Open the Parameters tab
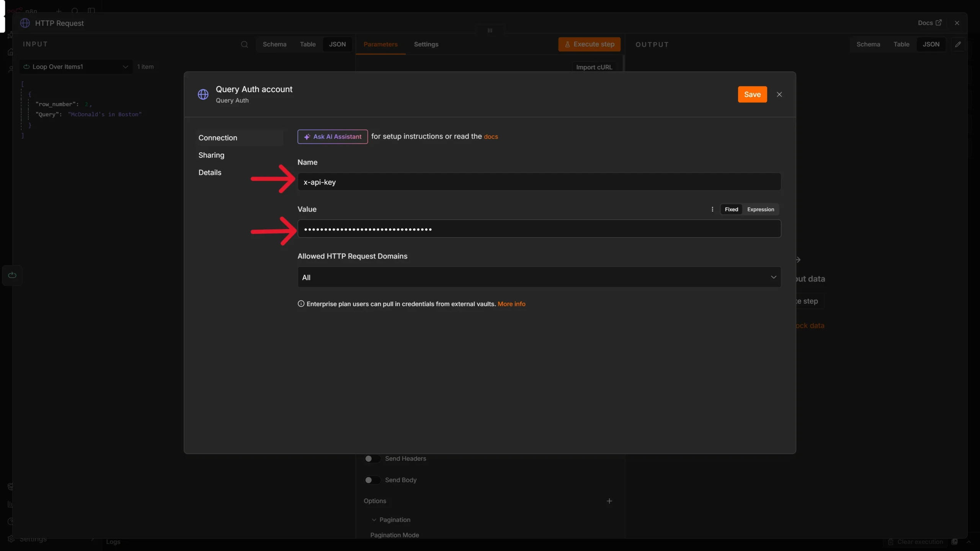Screen dimensions: 980x551 381,44
